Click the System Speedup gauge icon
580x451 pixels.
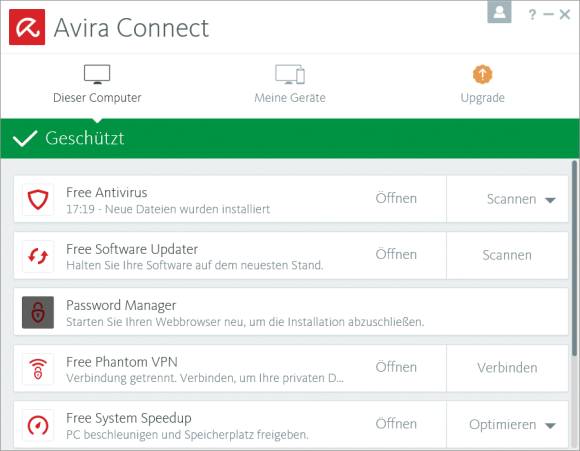click(x=38, y=425)
